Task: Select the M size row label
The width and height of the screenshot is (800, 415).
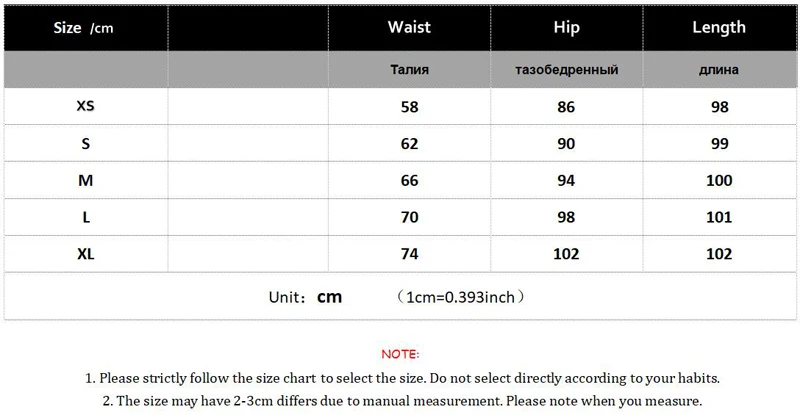Action: click(x=85, y=180)
